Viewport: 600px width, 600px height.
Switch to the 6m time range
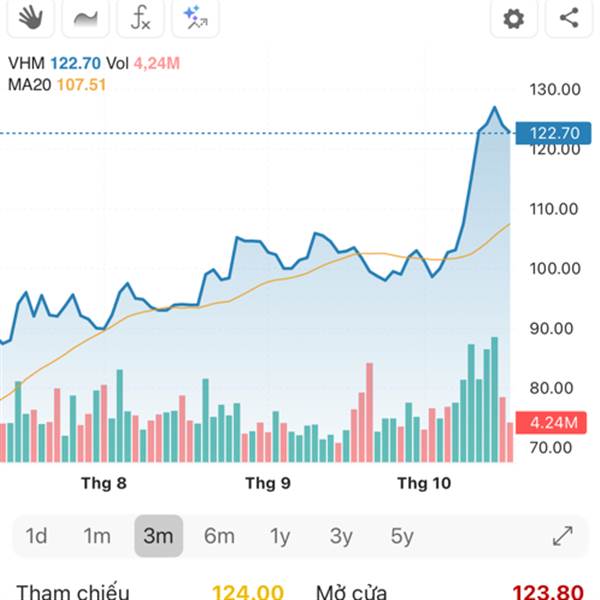pyautogui.click(x=219, y=536)
